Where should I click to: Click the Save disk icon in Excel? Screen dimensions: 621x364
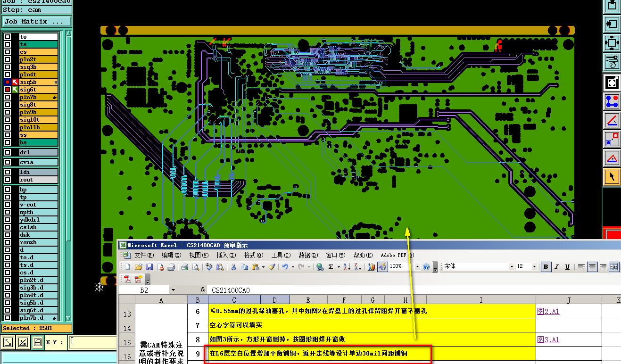point(149,267)
